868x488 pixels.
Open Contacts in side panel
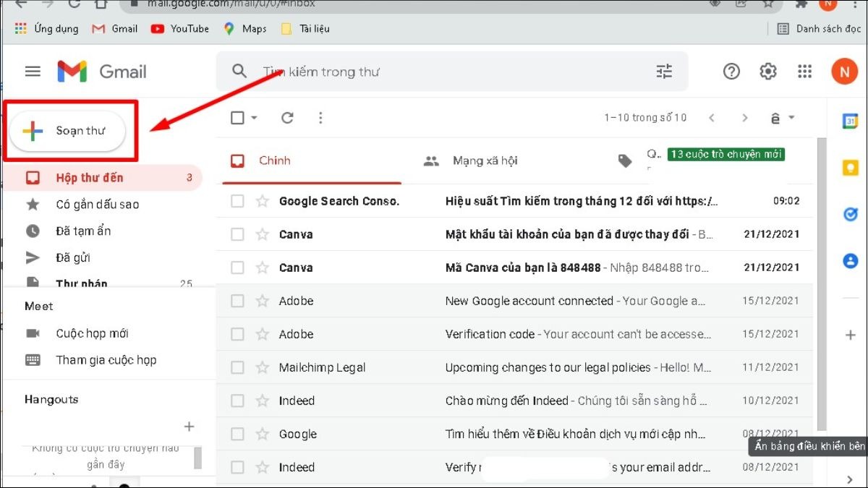point(850,260)
